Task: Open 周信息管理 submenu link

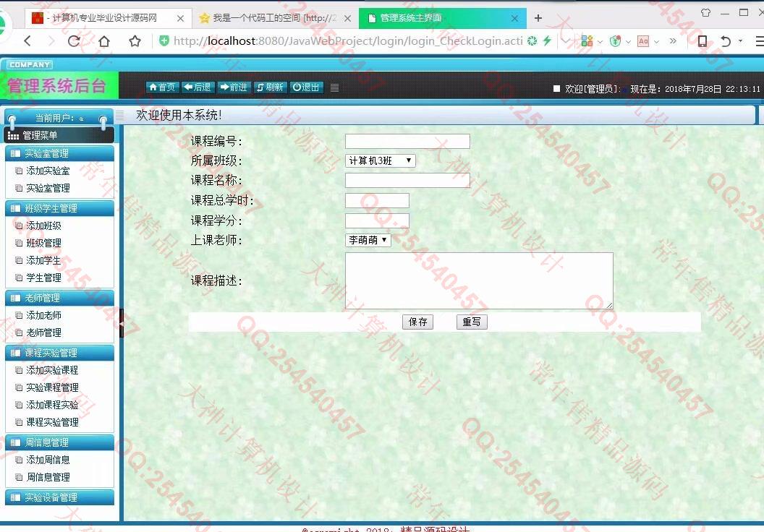Action: tap(48, 478)
